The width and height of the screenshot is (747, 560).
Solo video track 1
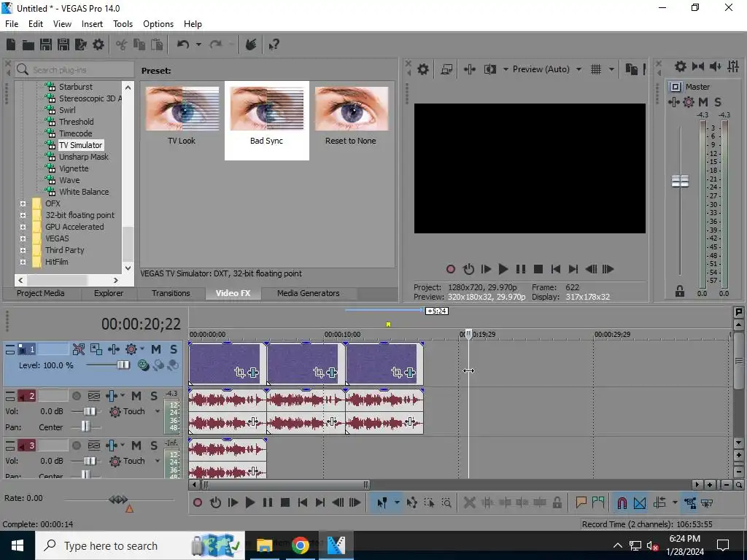click(x=174, y=349)
